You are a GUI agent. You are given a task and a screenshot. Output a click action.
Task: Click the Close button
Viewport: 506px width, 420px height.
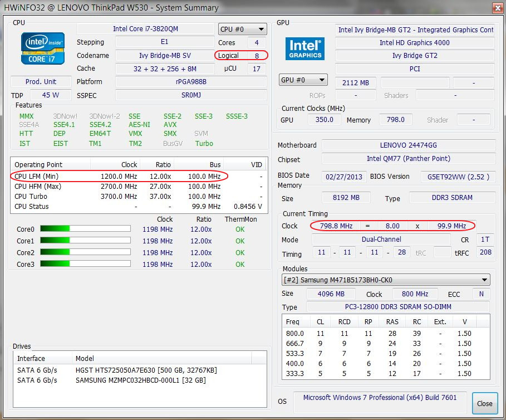[x=484, y=403]
